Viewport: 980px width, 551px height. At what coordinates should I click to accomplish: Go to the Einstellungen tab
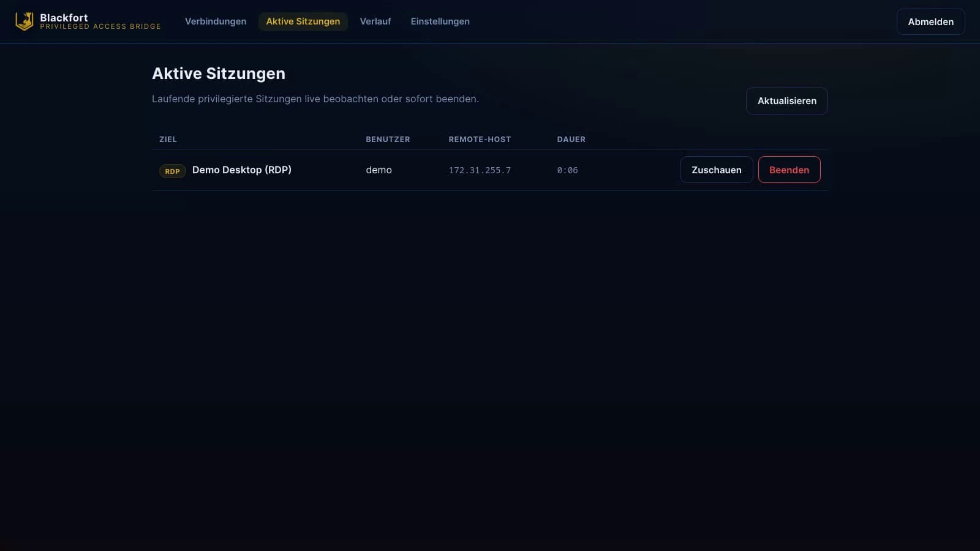(x=440, y=21)
